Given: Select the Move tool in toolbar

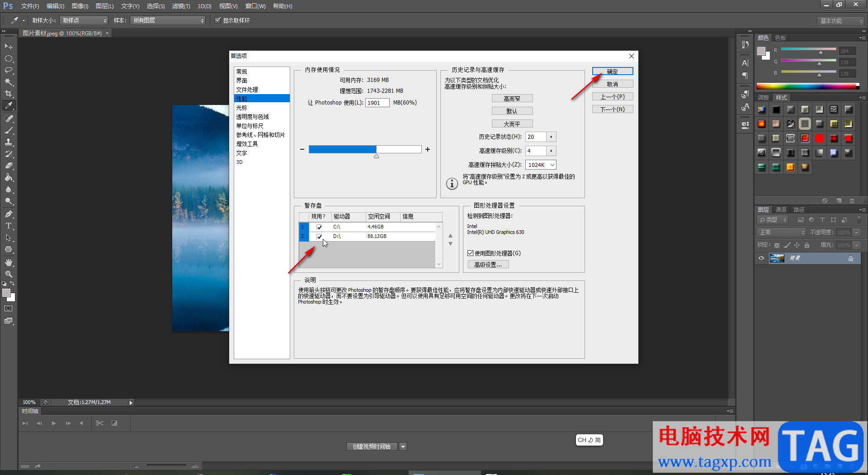Looking at the screenshot, I should pyautogui.click(x=9, y=47).
